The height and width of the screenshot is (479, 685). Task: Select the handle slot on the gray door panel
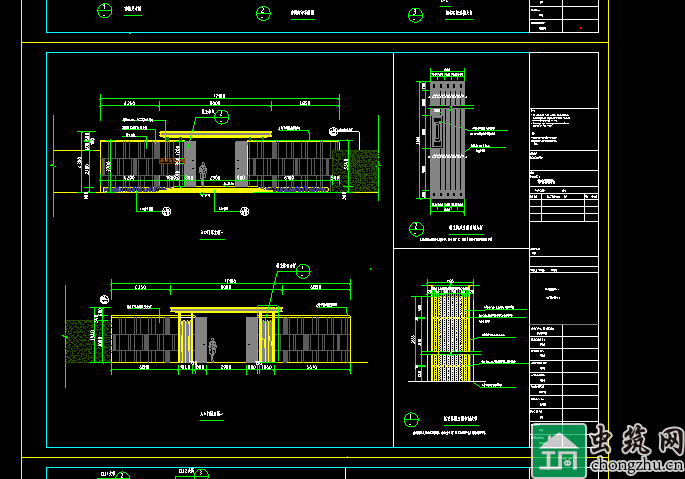[x=436, y=132]
